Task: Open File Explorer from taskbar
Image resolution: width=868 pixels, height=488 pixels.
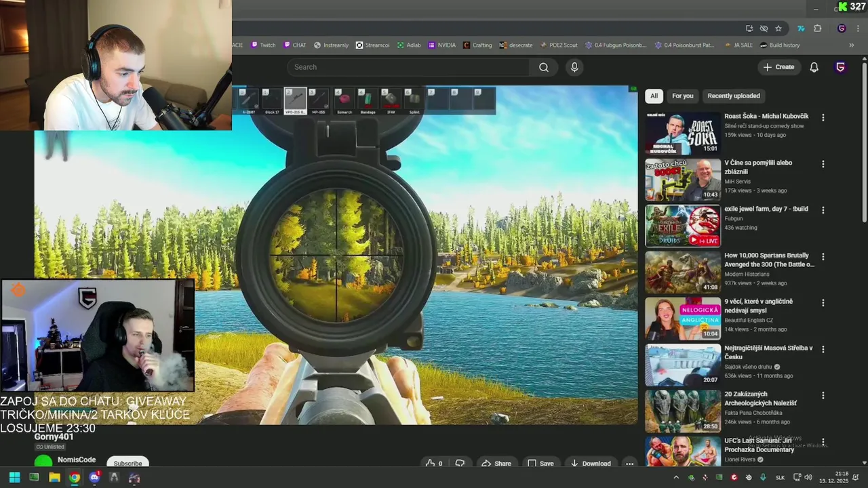Action: [x=54, y=477]
